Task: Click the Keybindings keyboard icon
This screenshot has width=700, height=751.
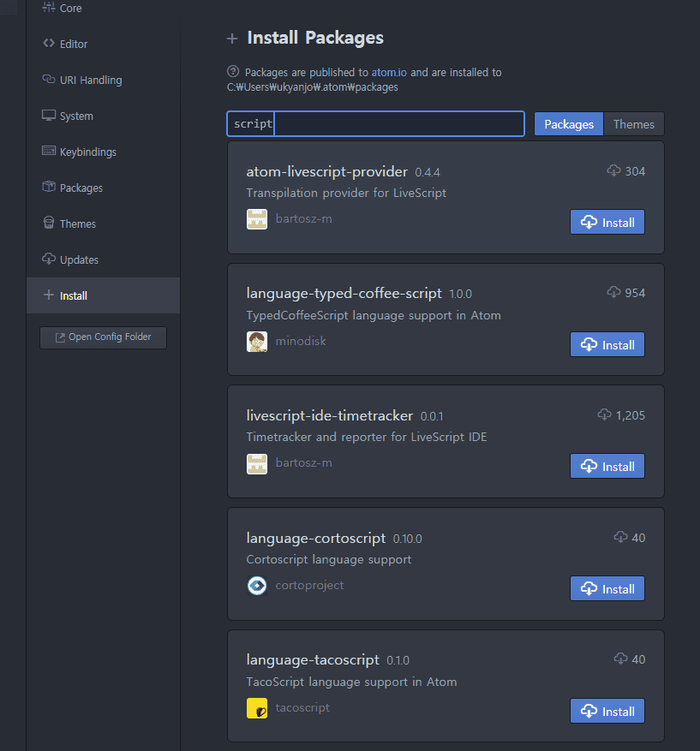Action: (48, 151)
